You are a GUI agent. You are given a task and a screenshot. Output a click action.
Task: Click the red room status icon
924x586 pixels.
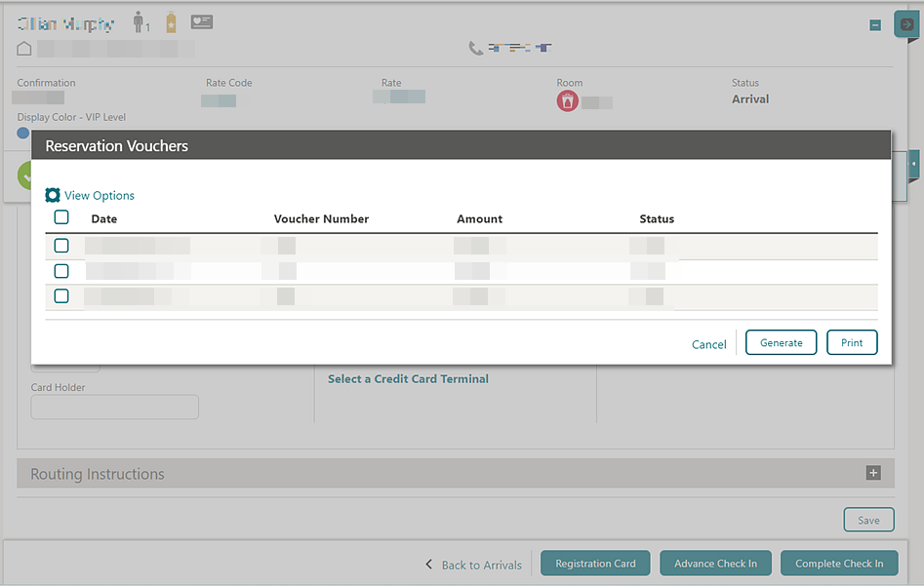pos(567,101)
